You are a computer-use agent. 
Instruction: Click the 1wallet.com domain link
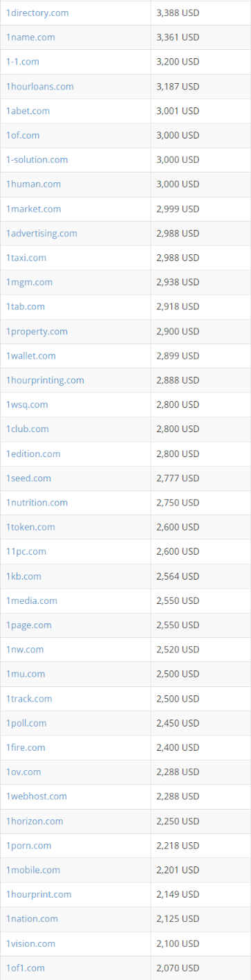(x=31, y=355)
